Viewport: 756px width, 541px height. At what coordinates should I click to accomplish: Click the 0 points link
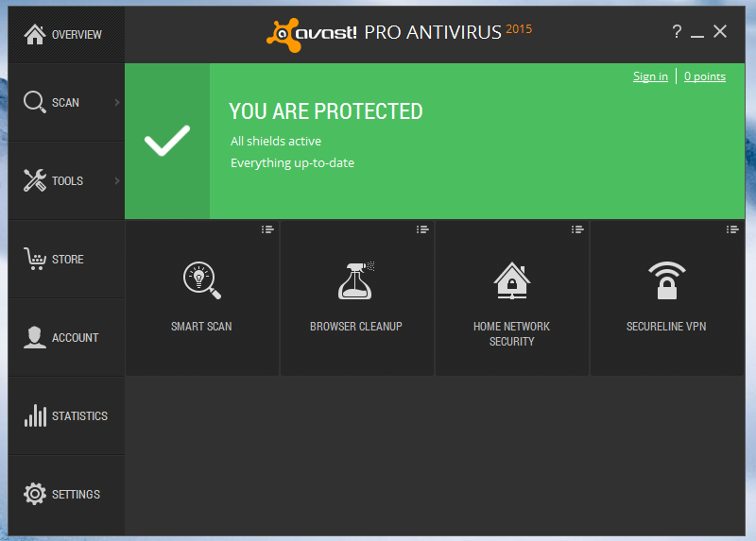[x=705, y=76]
